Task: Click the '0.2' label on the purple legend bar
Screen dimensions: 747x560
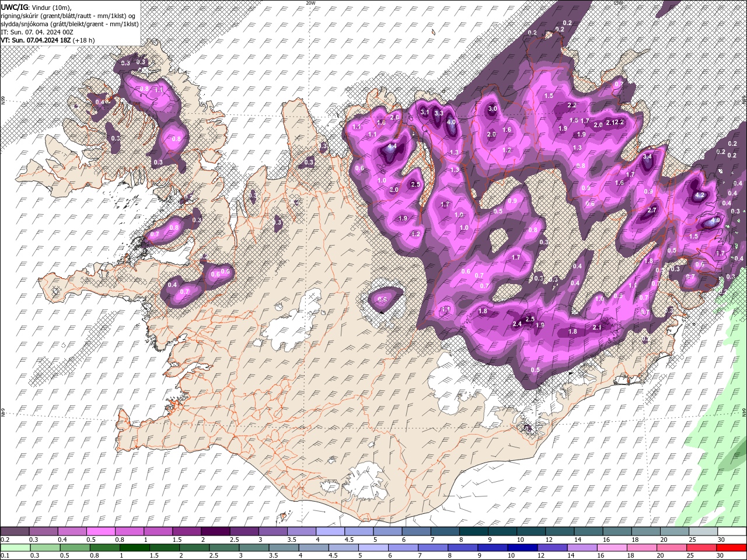Action: 5,540
